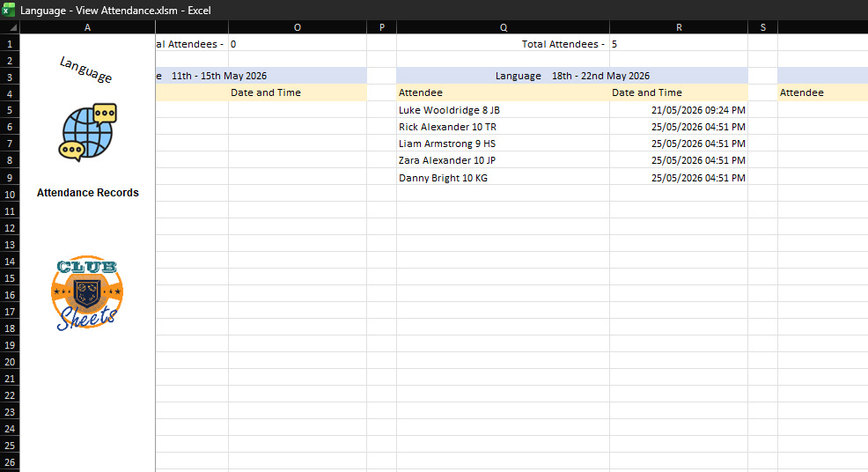This screenshot has height=472, width=868.
Task: Click the Excel app icon in title bar
Action: 8,10
